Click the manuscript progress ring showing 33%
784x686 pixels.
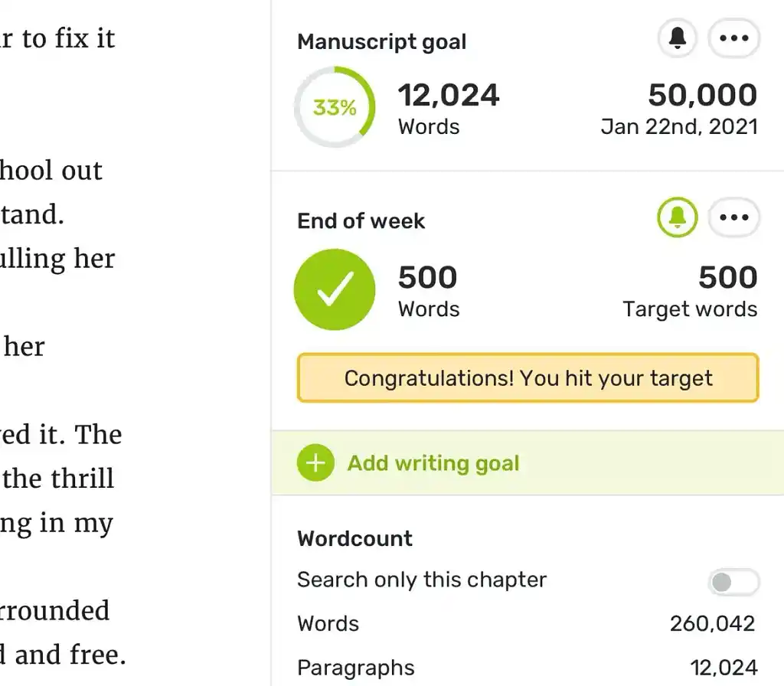click(x=335, y=109)
